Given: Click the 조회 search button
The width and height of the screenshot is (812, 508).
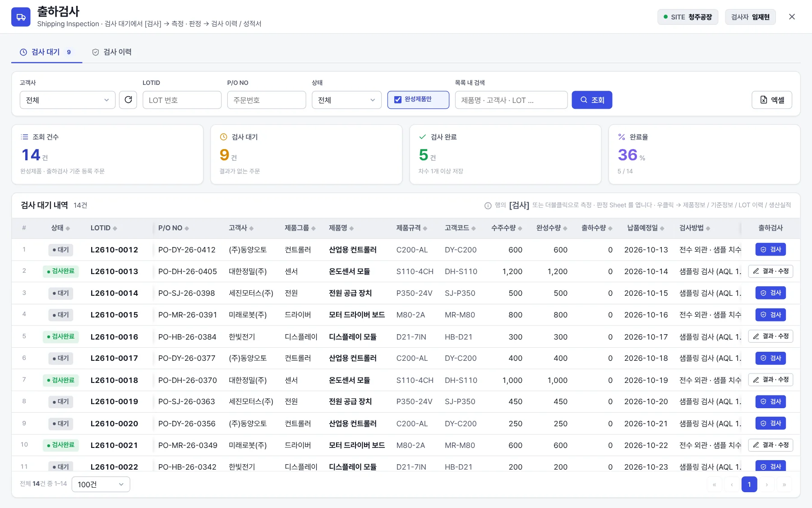Looking at the screenshot, I should 592,100.
